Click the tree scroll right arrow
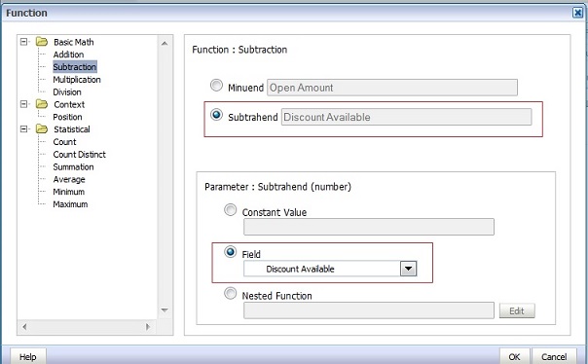 click(x=148, y=327)
